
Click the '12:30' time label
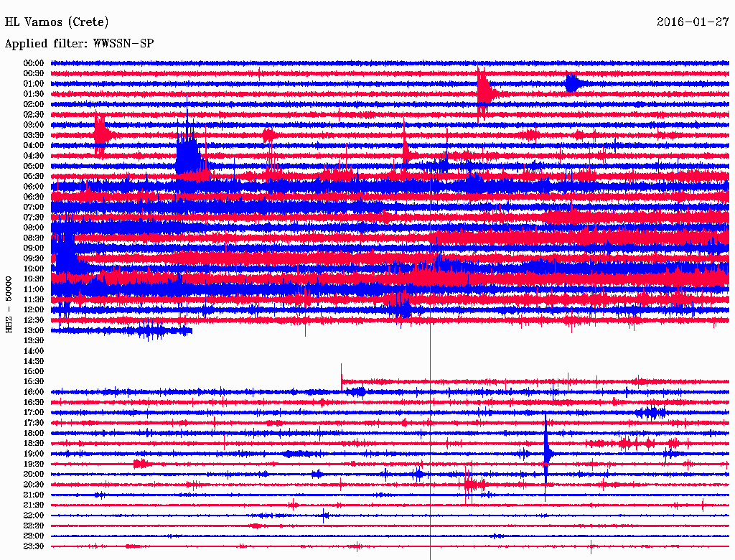(34, 320)
